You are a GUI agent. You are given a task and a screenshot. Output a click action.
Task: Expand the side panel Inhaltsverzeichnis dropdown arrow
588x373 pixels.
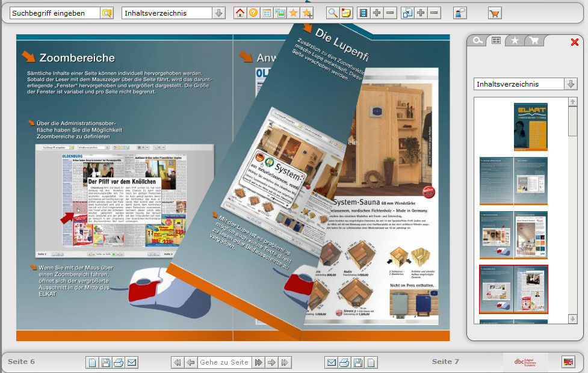point(571,84)
